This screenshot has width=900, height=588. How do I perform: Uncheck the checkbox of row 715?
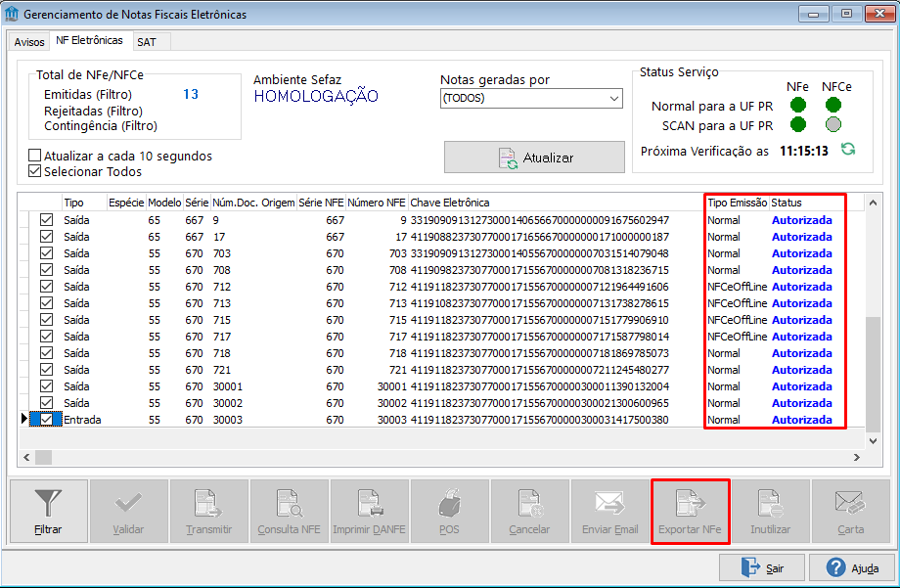tap(47, 320)
